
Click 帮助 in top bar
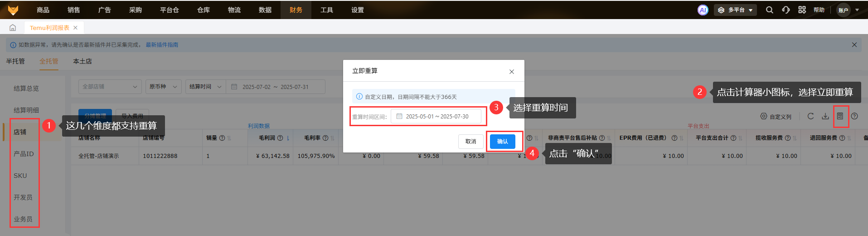pyautogui.click(x=819, y=10)
